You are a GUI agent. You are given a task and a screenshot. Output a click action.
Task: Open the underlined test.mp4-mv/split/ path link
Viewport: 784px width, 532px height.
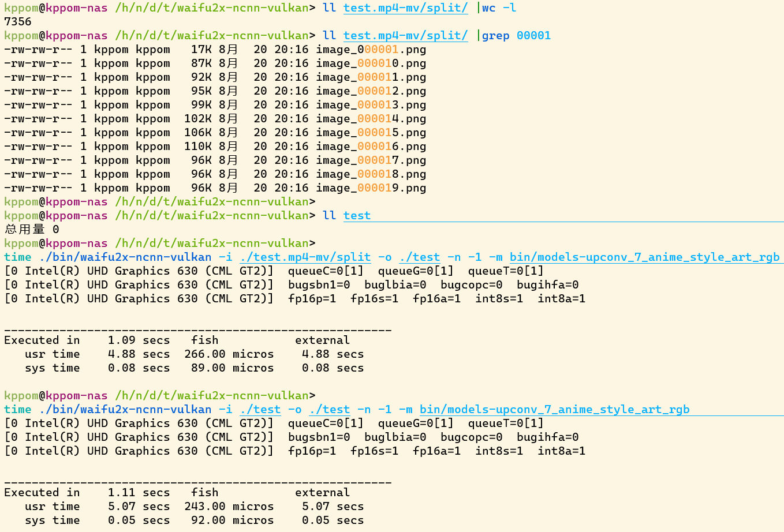[405, 8]
